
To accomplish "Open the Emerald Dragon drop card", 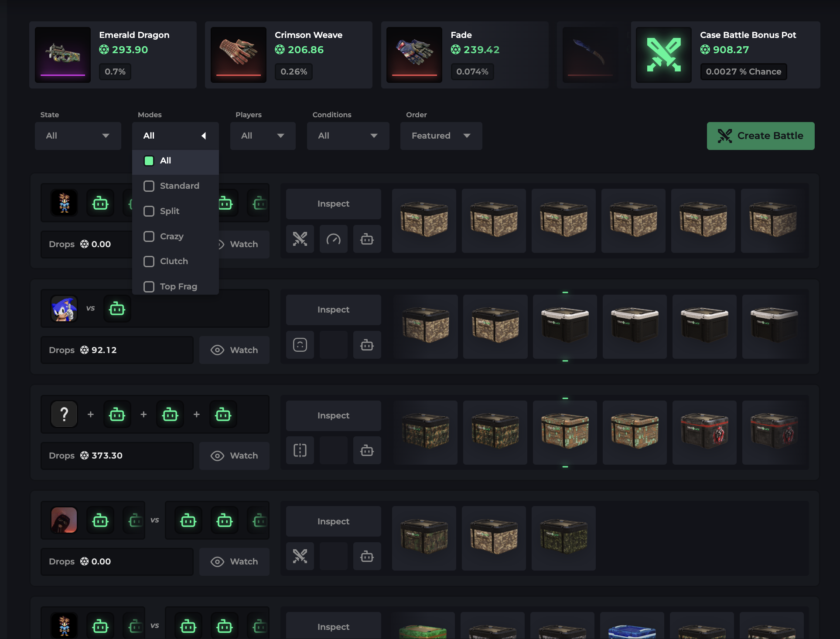I will (x=113, y=55).
